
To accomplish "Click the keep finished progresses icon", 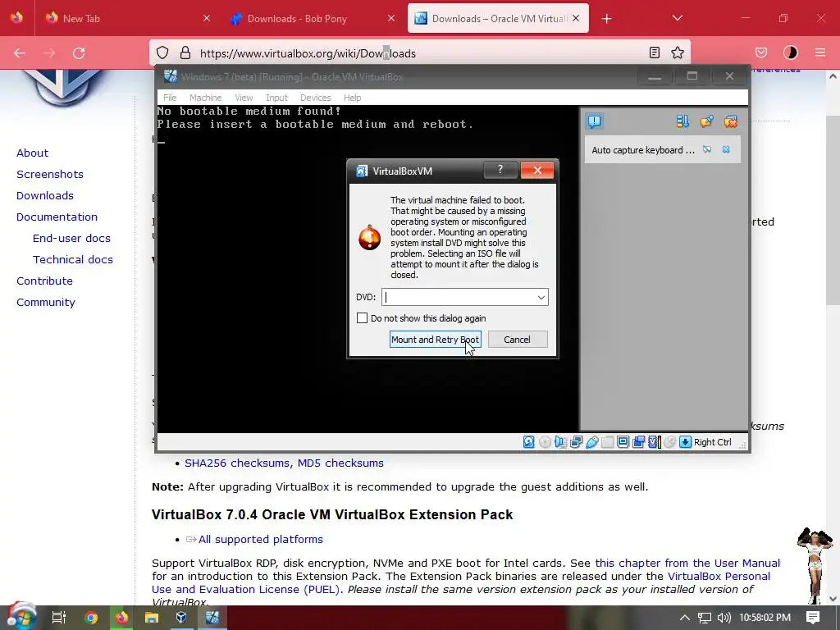I will tap(706, 121).
